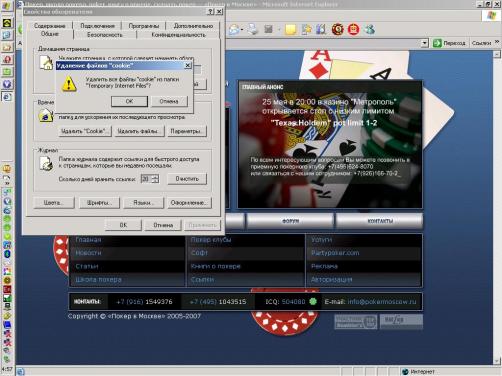The width and height of the screenshot is (502, 376).
Task: Click Отмена in the cookie deletion dialog
Action: point(169,101)
